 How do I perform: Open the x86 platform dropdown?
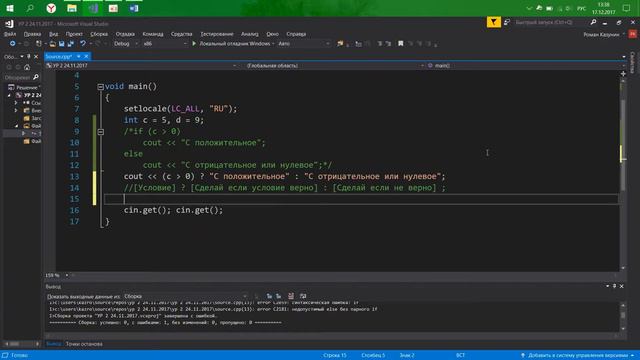pos(165,43)
